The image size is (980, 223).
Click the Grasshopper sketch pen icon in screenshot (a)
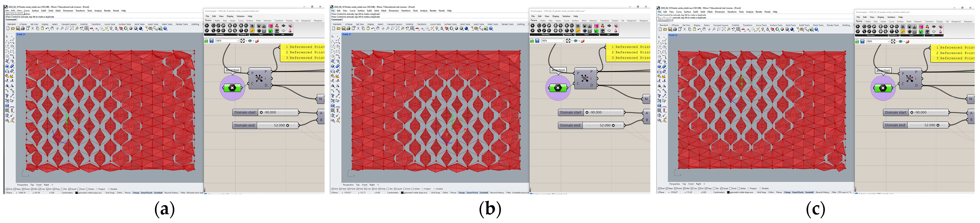[x=257, y=41]
